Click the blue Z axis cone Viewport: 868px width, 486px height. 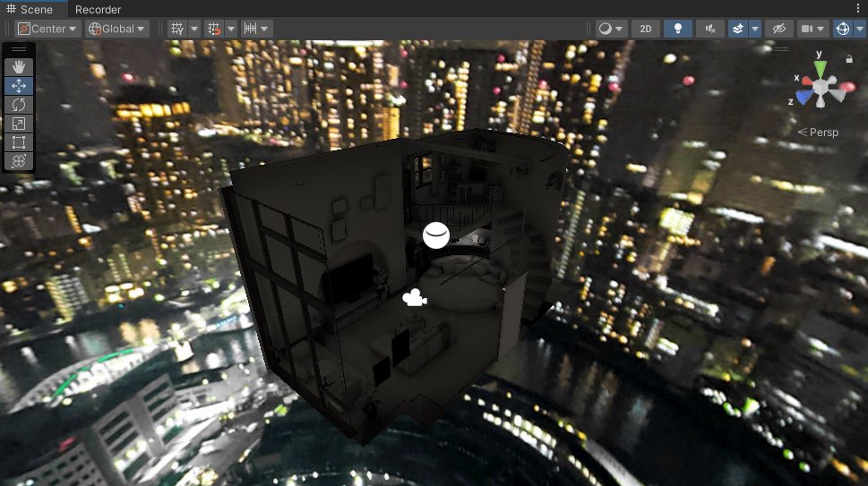tap(804, 97)
